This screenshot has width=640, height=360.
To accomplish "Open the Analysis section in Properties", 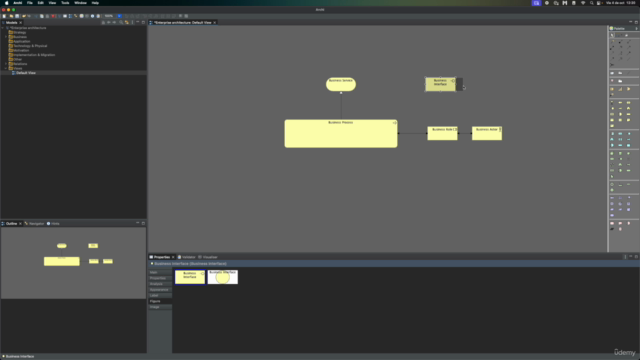I will pos(160,284).
